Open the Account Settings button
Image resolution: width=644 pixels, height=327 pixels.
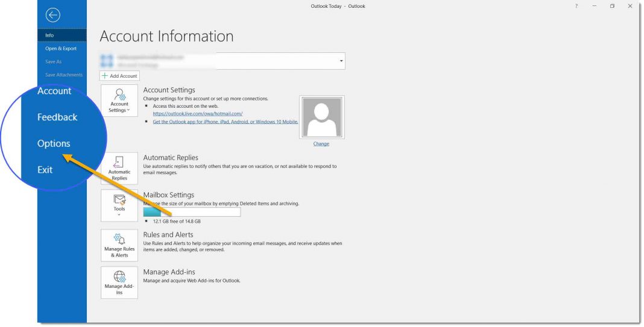119,101
